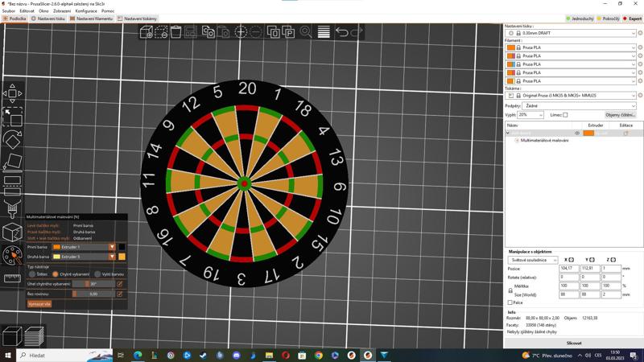644x362 pixels.
Task: Click the Slicovat button
Action: click(x=574, y=343)
